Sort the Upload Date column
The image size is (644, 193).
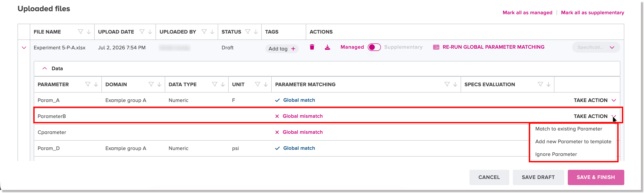(150, 32)
